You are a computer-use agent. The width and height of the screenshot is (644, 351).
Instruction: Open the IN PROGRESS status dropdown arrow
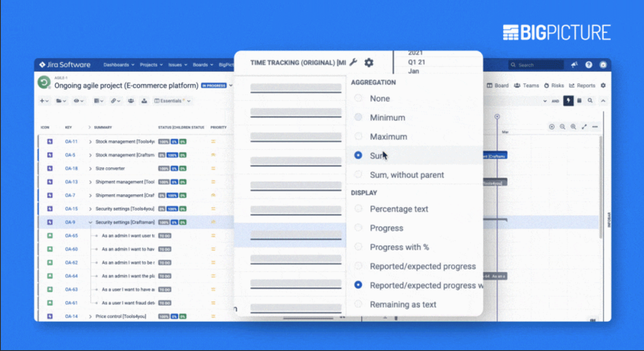[x=231, y=85]
